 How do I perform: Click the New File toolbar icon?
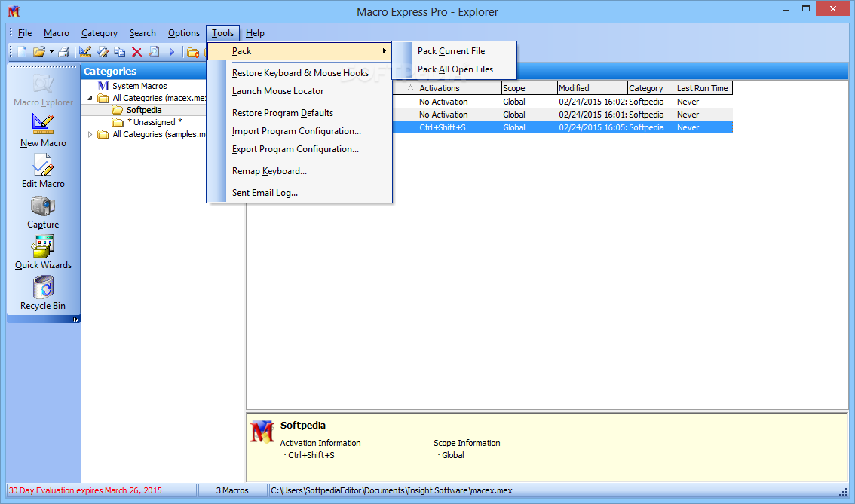(x=22, y=52)
